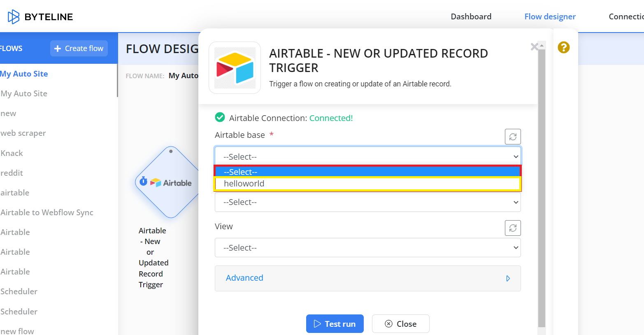Open the View dropdown
The height and width of the screenshot is (335, 644).
[368, 248]
